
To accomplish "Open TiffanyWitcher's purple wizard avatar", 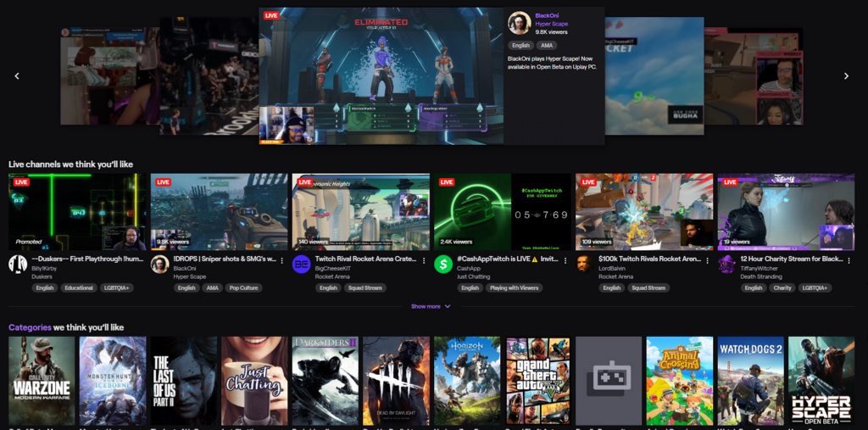I will 726,264.
